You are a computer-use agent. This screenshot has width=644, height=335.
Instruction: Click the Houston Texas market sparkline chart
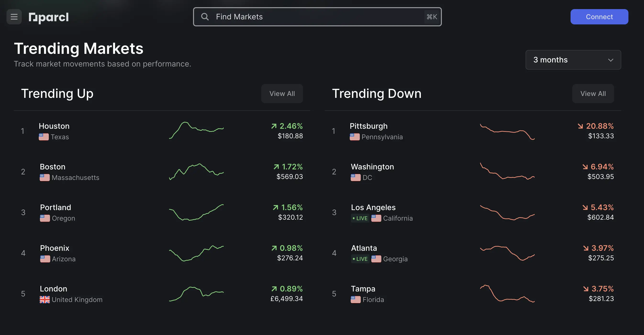[x=196, y=130]
